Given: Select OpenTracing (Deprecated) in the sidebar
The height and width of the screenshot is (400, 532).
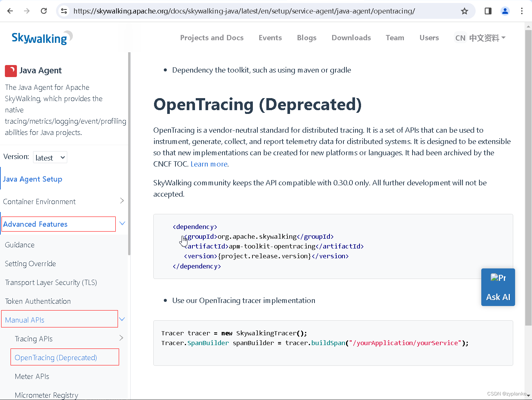Looking at the screenshot, I should [x=56, y=357].
